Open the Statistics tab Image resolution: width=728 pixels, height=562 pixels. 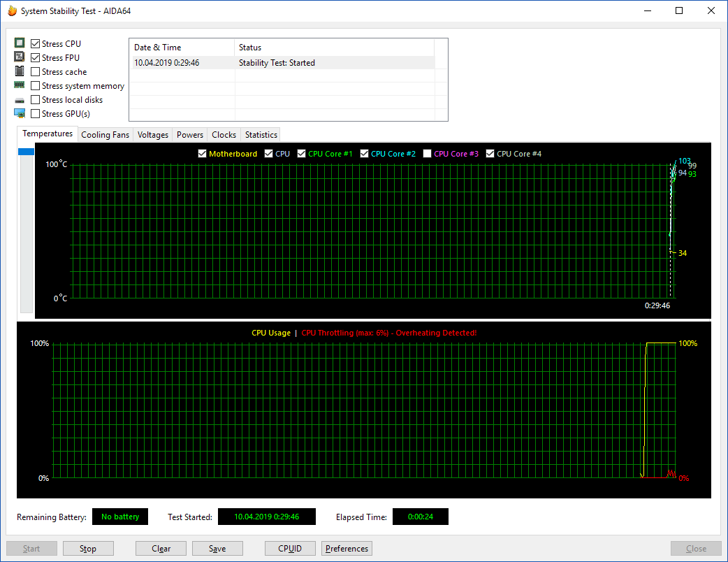[261, 135]
